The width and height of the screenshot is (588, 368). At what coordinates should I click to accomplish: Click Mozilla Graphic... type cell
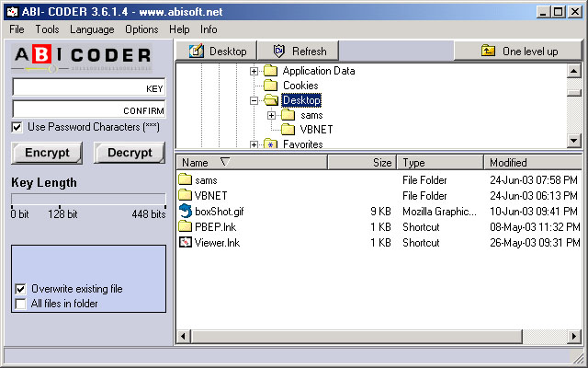[439, 212]
